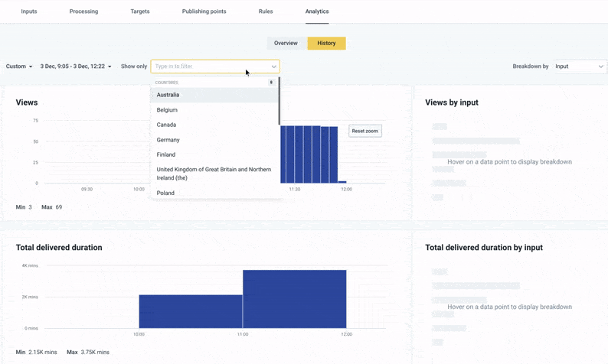Choose Belgium from countries list
This screenshot has height=364, width=608.
click(214, 110)
